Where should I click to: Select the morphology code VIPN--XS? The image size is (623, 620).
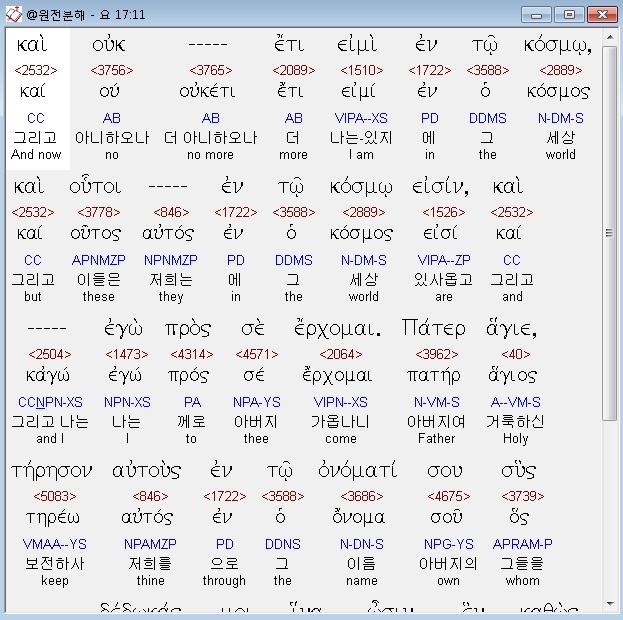[x=341, y=402]
